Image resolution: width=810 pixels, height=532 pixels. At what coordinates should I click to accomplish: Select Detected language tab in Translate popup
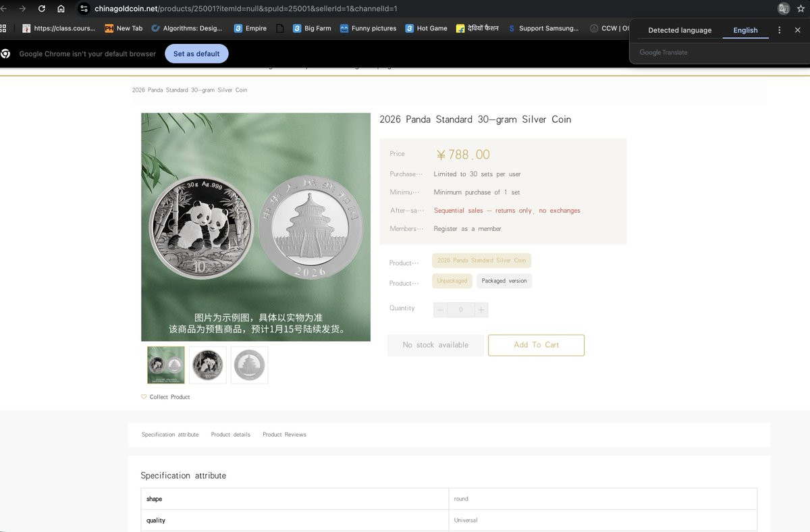680,30
